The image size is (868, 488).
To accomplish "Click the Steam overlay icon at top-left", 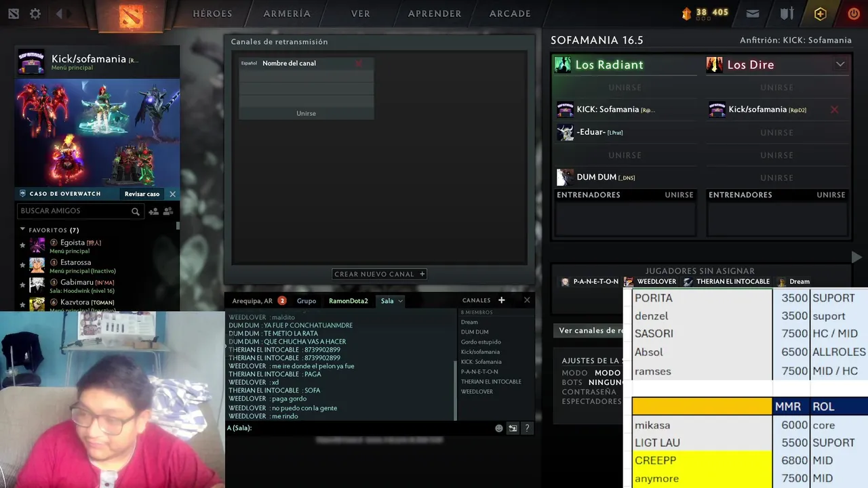I will [x=14, y=14].
